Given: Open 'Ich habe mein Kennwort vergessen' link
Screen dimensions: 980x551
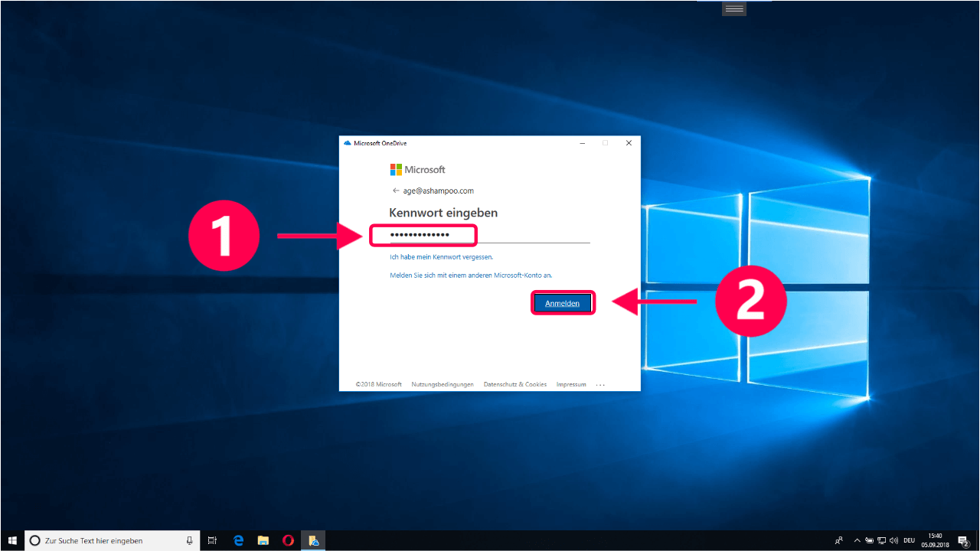Looking at the screenshot, I should click(x=441, y=257).
